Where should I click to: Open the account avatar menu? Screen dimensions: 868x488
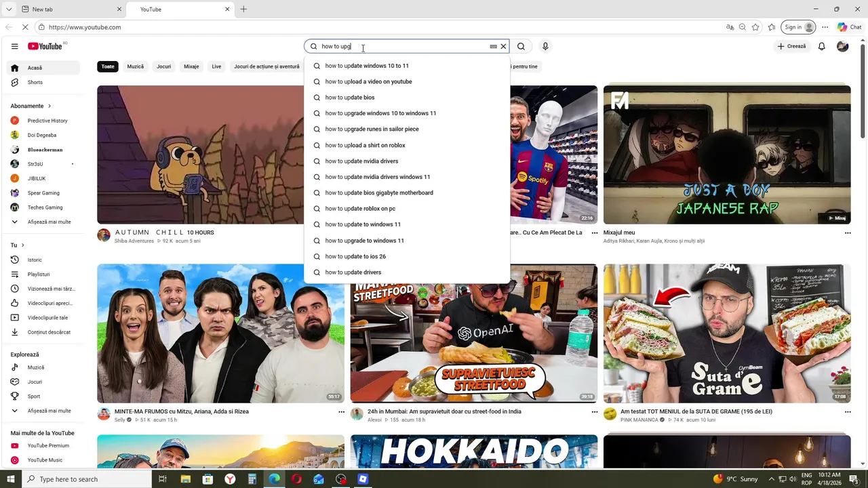842,46
